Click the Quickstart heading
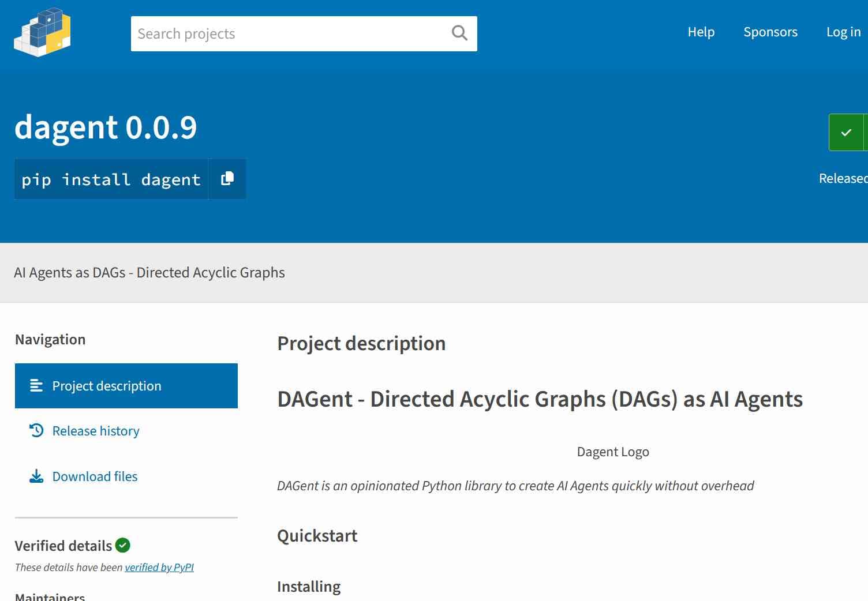The height and width of the screenshot is (601, 868). pos(317,536)
